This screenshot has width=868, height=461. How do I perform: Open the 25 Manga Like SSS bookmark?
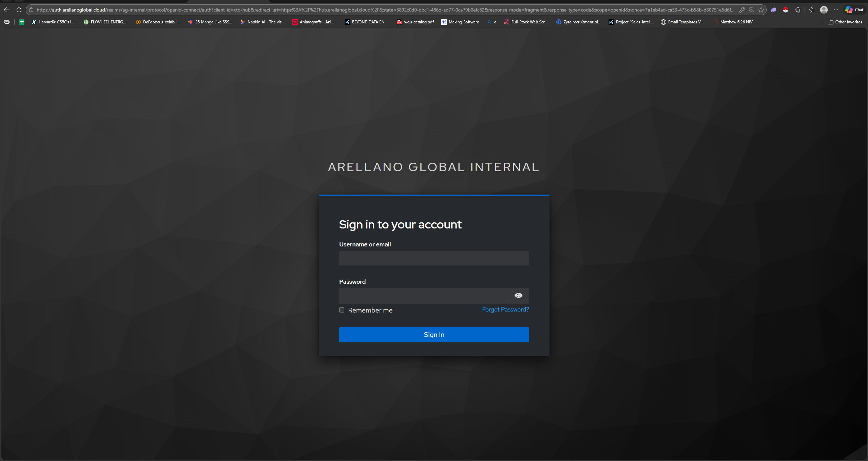[x=210, y=22]
